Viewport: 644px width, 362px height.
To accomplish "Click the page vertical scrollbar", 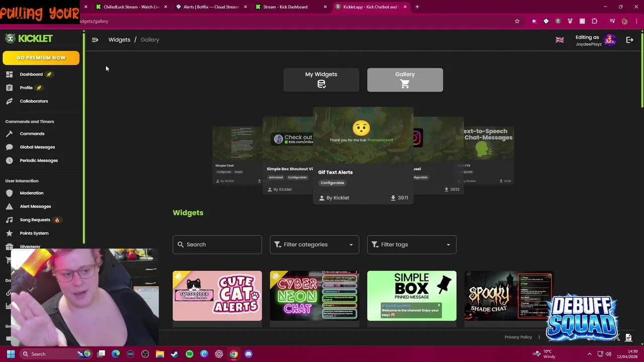I will coord(642,70).
